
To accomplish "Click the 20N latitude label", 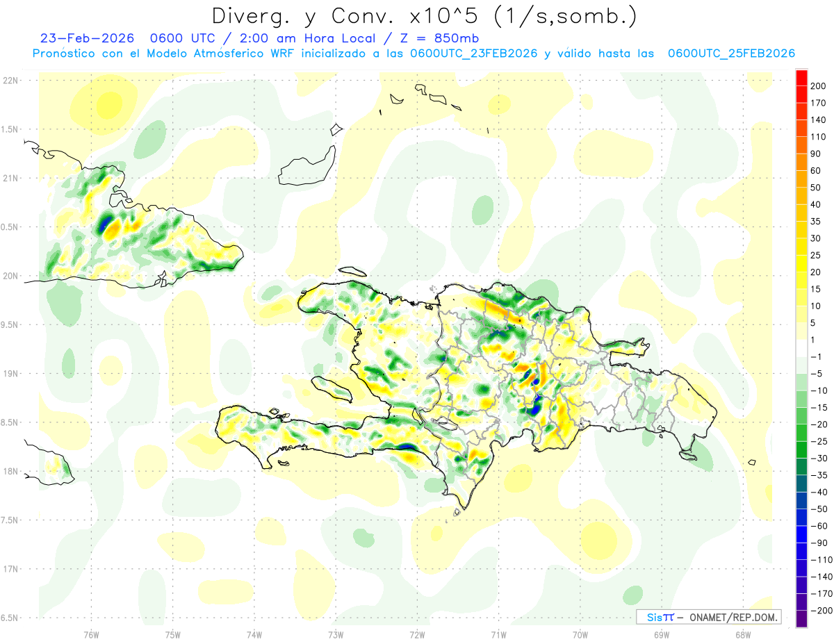I will (10, 276).
